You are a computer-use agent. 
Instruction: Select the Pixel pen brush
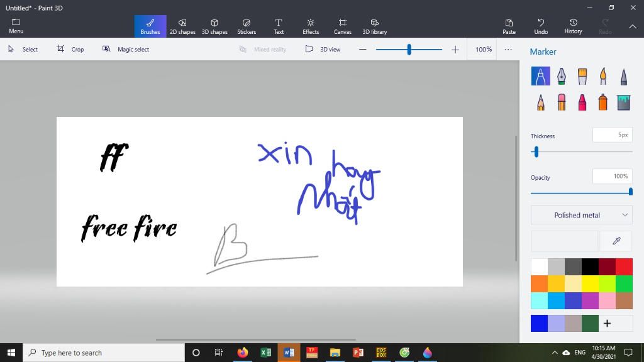coord(623,76)
